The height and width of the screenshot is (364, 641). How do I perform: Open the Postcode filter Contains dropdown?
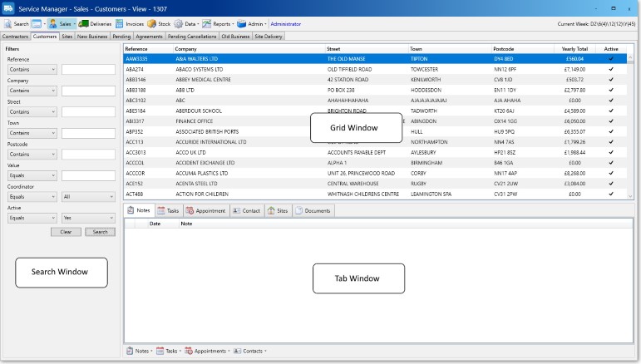pyautogui.click(x=32, y=155)
